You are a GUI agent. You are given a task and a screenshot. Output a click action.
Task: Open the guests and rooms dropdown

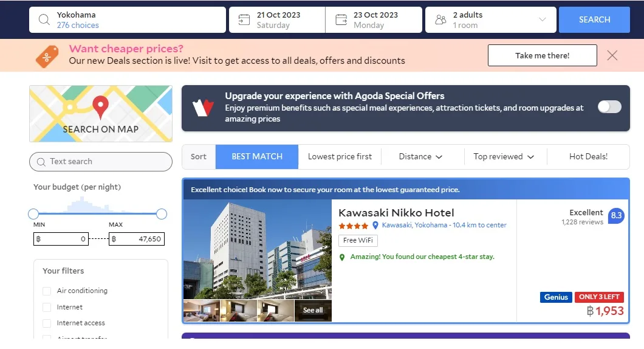(x=491, y=19)
